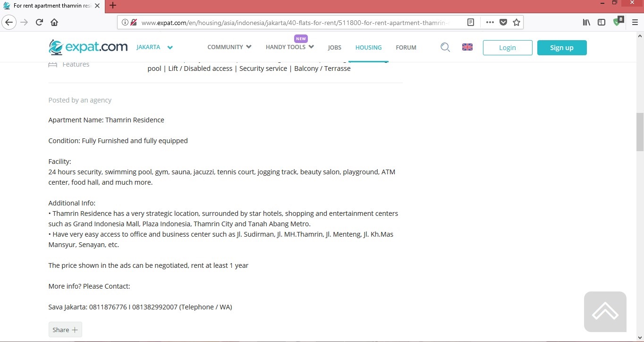This screenshot has width=644, height=342.
Task: Go to browser home page icon
Action: click(x=54, y=22)
